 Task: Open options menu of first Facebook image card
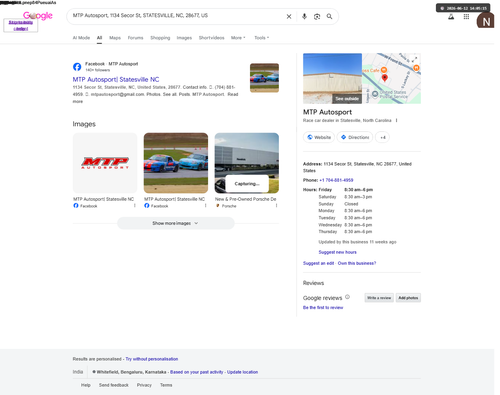(x=135, y=206)
